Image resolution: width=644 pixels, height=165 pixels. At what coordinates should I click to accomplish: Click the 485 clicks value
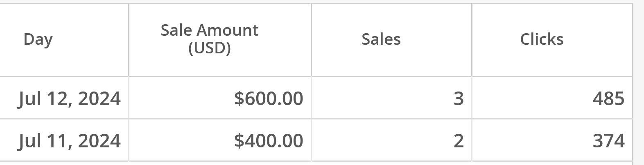(608, 99)
